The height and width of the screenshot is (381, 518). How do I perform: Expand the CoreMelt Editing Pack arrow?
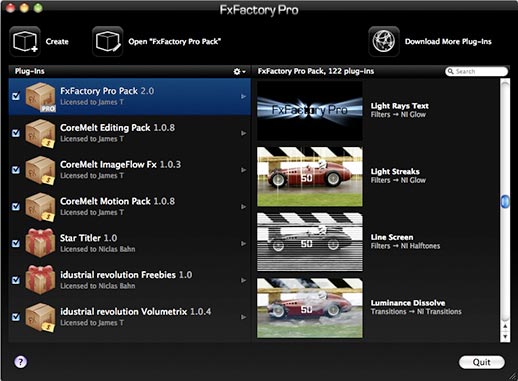[x=244, y=133]
